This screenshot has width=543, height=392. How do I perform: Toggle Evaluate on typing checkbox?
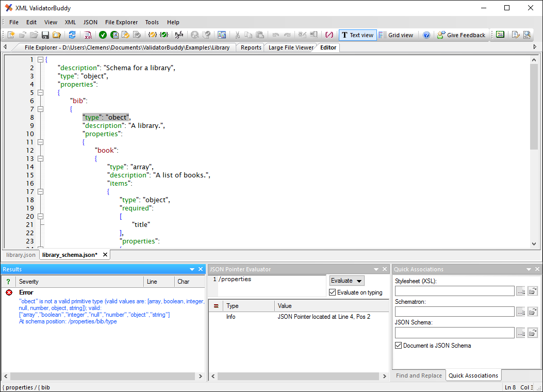(333, 292)
